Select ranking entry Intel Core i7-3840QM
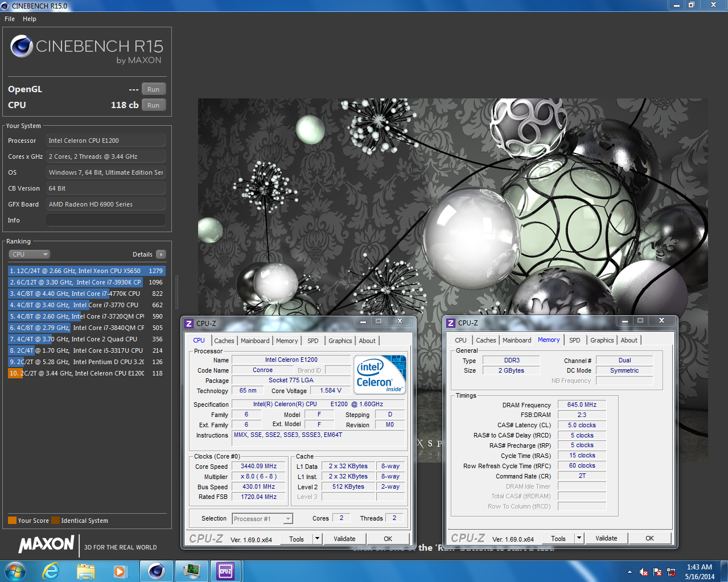Screen dimensions: 728x582 (x=87, y=328)
